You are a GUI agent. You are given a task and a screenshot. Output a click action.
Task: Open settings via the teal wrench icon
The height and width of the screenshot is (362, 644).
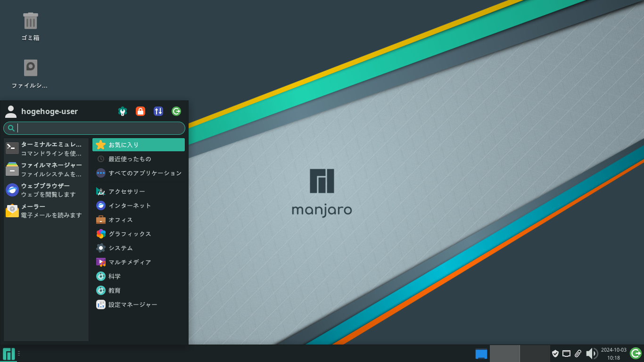(123, 111)
